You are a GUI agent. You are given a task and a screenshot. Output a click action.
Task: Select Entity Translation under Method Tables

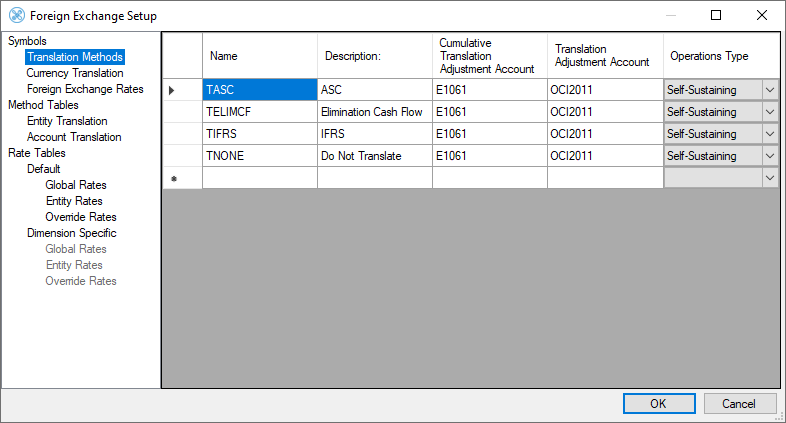[67, 121]
